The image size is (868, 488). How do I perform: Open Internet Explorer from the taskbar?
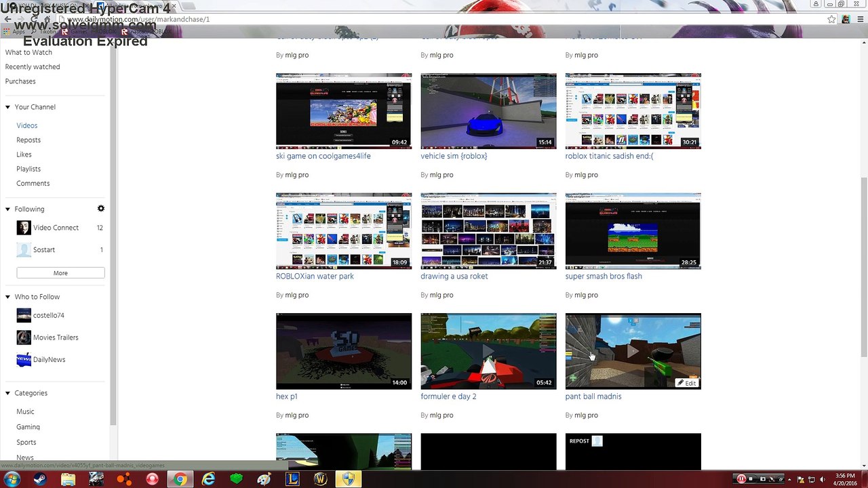pos(208,479)
